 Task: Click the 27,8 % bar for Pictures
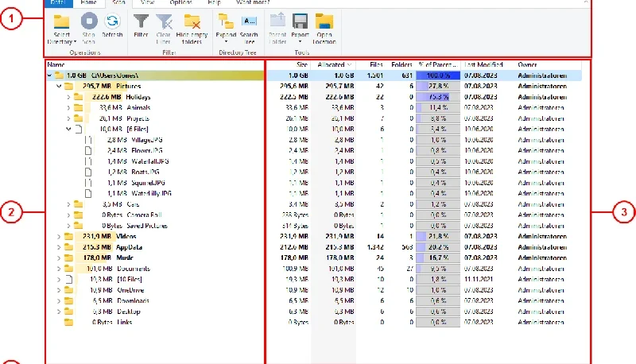click(x=438, y=86)
